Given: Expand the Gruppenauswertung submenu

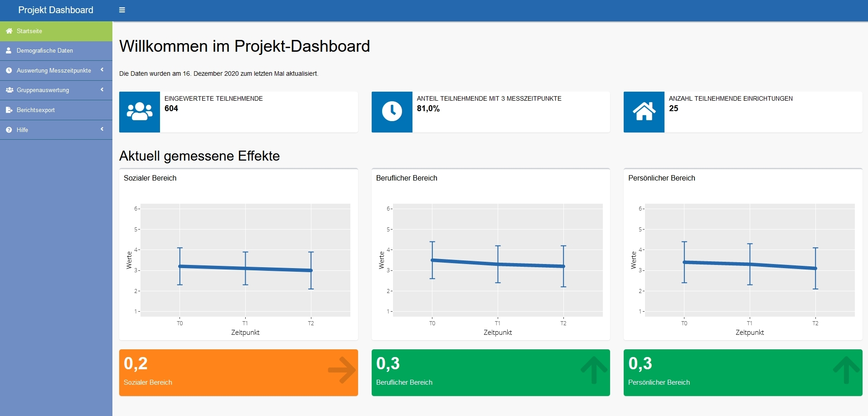Looking at the screenshot, I should [102, 90].
